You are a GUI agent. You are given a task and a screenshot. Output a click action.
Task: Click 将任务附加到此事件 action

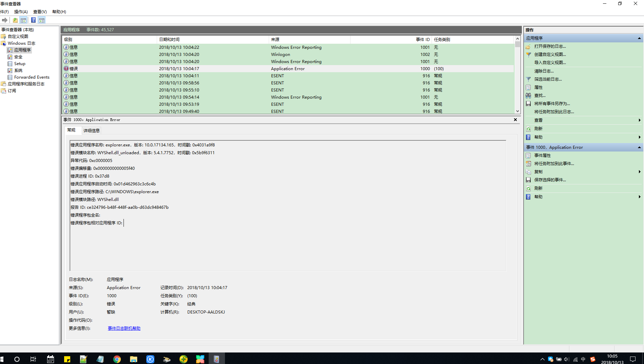pyautogui.click(x=554, y=164)
